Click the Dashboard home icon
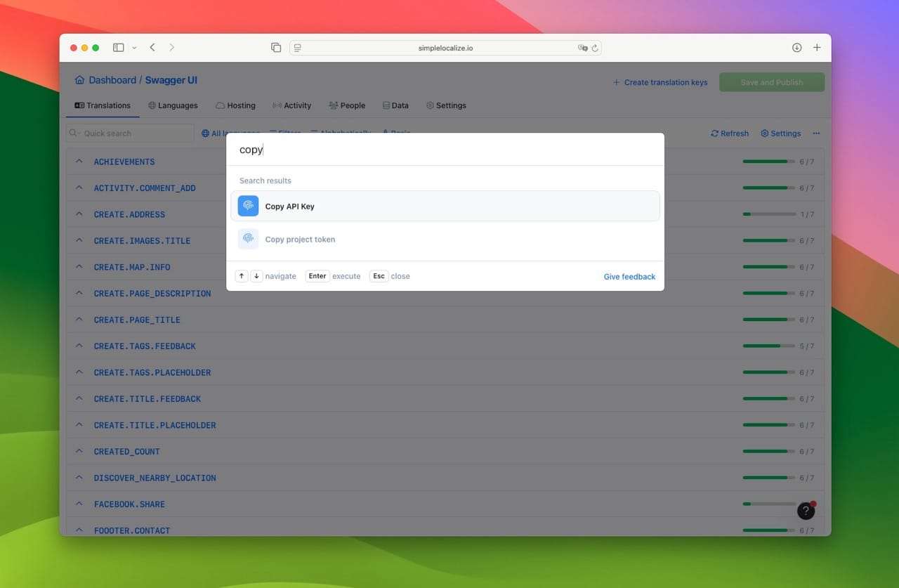Screen dimensions: 899x588 pyautogui.click(x=80, y=80)
